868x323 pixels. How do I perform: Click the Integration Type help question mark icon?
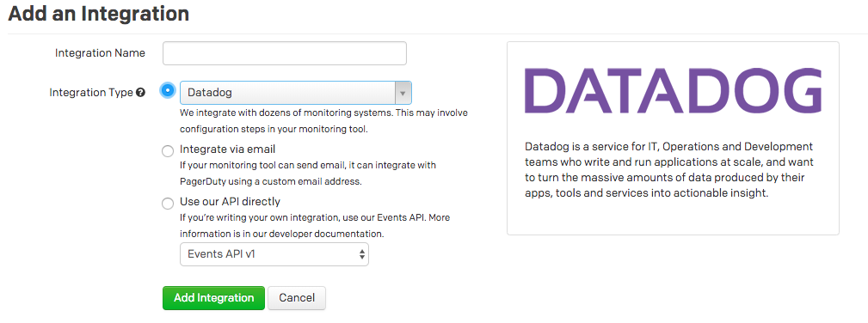pos(140,93)
